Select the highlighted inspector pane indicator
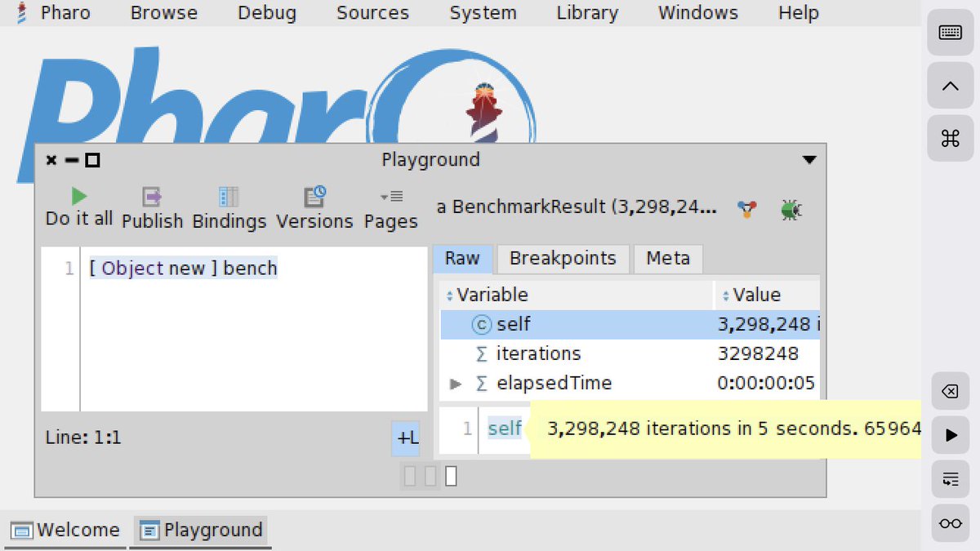 click(x=451, y=476)
